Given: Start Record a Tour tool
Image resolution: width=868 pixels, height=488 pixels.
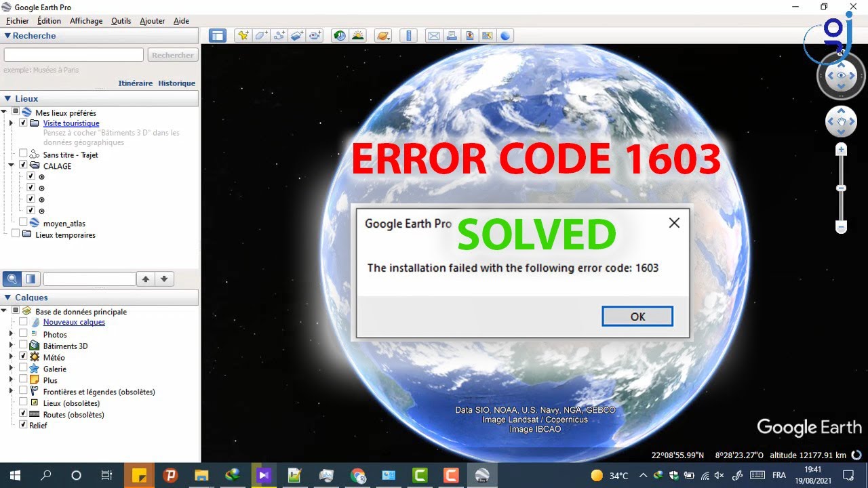Looking at the screenshot, I should point(315,36).
